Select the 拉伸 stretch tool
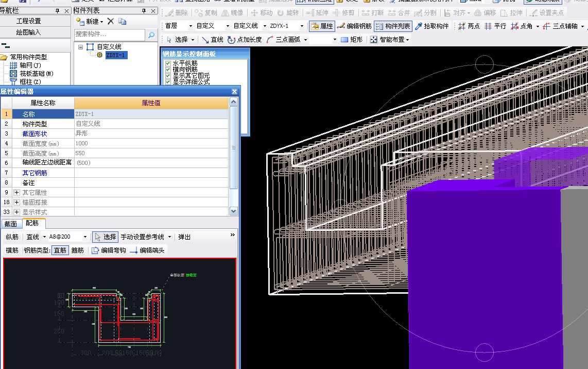588x369 pixels. tap(511, 13)
